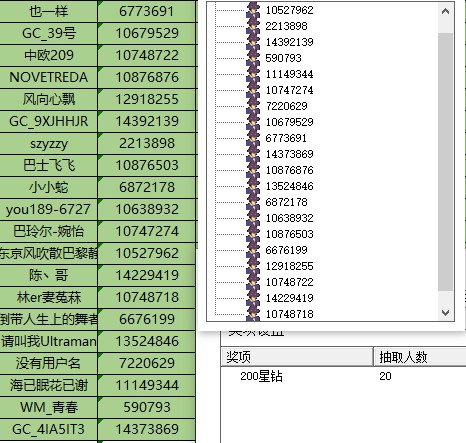Click the 抽取人数 column header
Image resolution: width=466 pixels, height=443 pixels.
420,357
